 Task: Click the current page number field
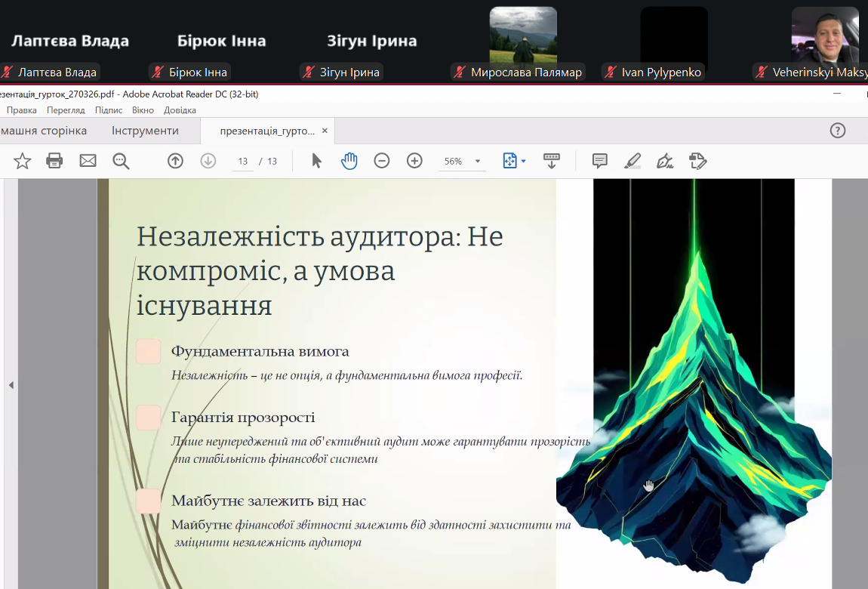(x=243, y=162)
